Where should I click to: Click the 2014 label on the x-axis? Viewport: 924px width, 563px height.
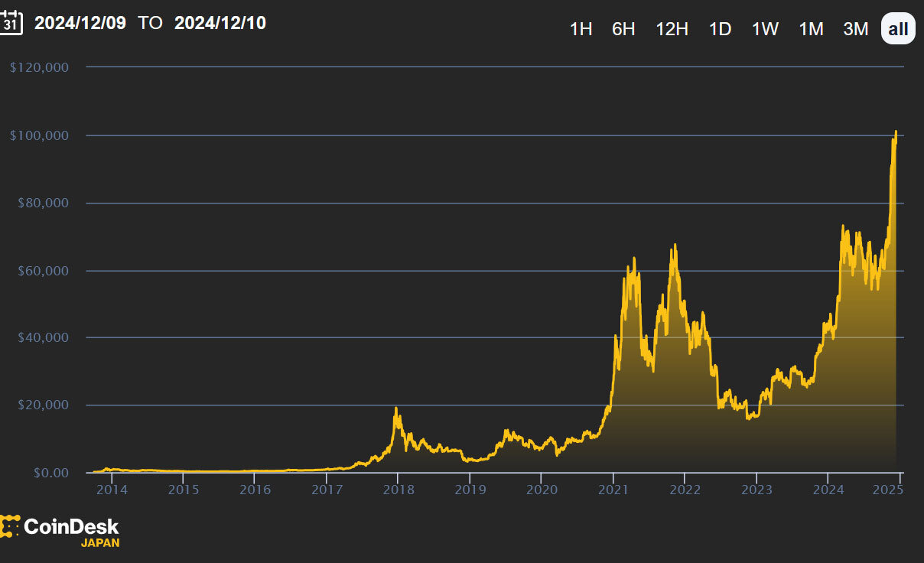pos(112,490)
